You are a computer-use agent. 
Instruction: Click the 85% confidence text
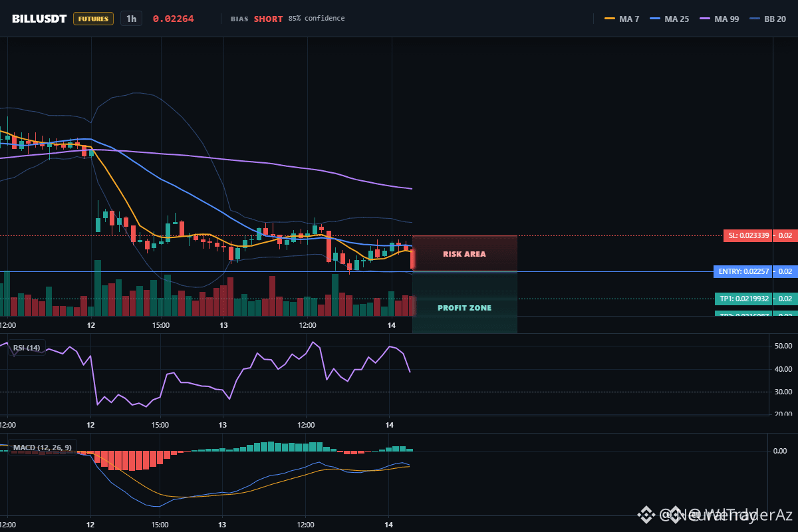click(x=317, y=19)
